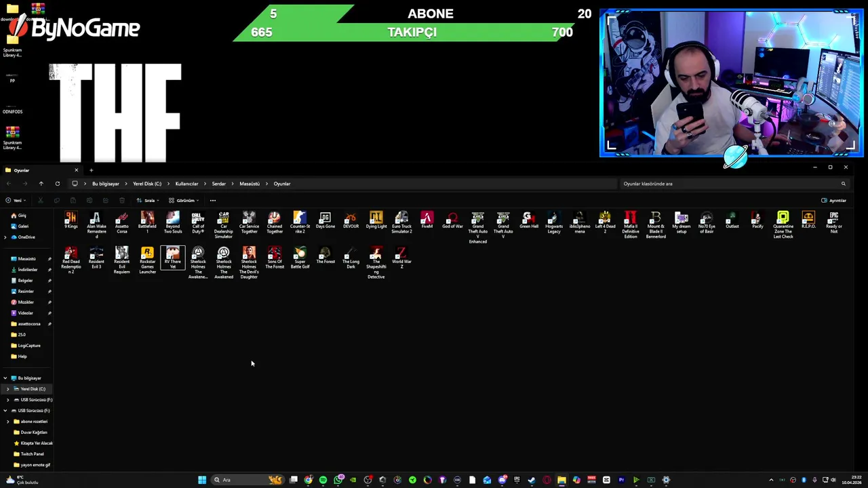Open Belgeler in the sidebar
Screen dimensions: 868x488
25,281
